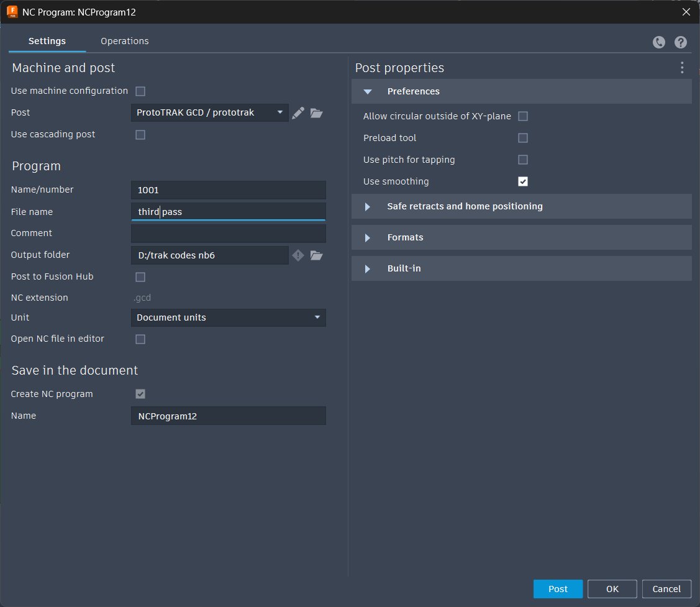
Task: Toggle Create NC program checkbox
Action: point(140,394)
